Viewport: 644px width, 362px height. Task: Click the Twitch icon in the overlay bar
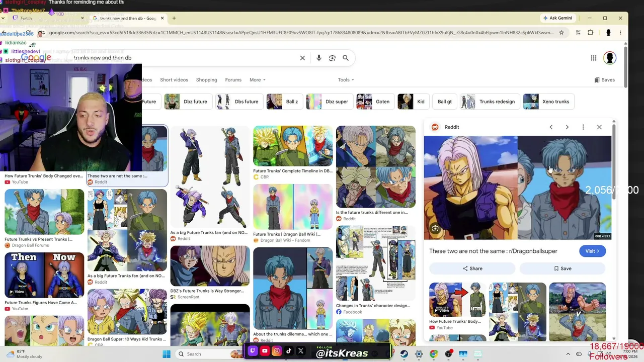(x=253, y=351)
